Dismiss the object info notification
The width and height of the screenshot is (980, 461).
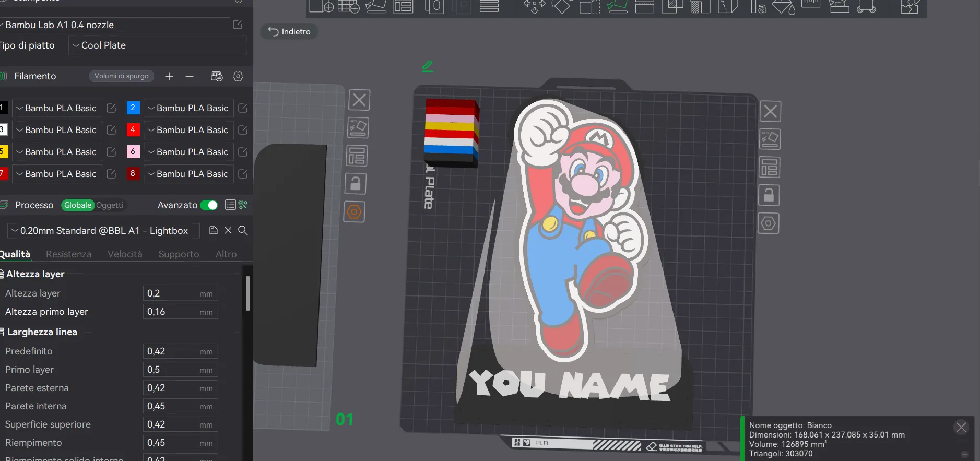coord(961,428)
